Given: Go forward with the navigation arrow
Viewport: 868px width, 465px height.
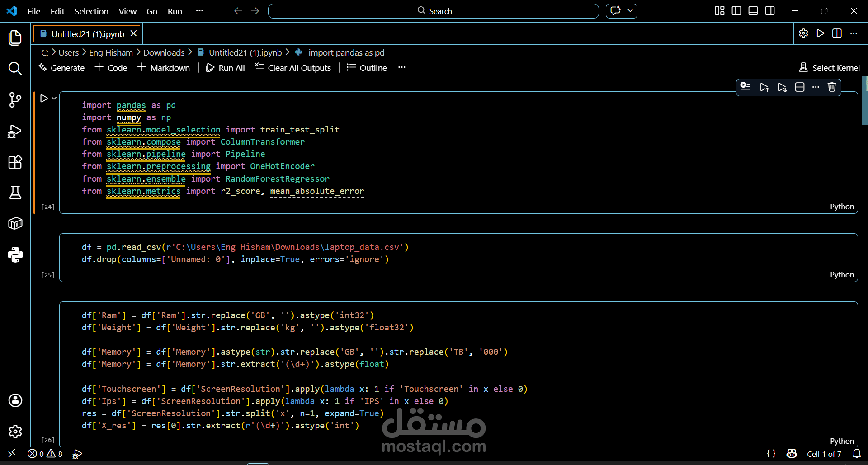Looking at the screenshot, I should click(255, 11).
